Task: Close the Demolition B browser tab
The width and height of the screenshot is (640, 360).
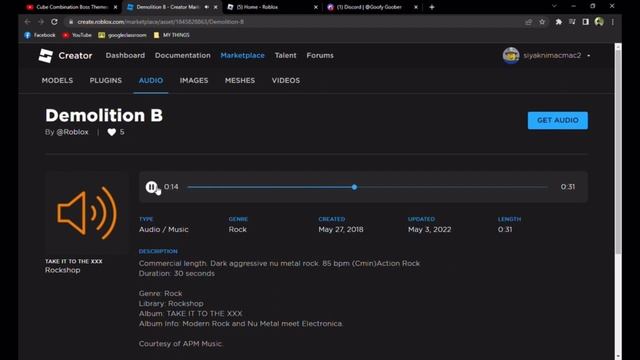Action: point(216,7)
